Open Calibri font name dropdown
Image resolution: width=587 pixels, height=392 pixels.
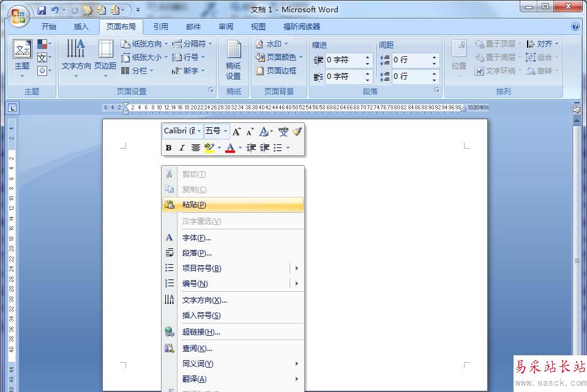pos(199,131)
